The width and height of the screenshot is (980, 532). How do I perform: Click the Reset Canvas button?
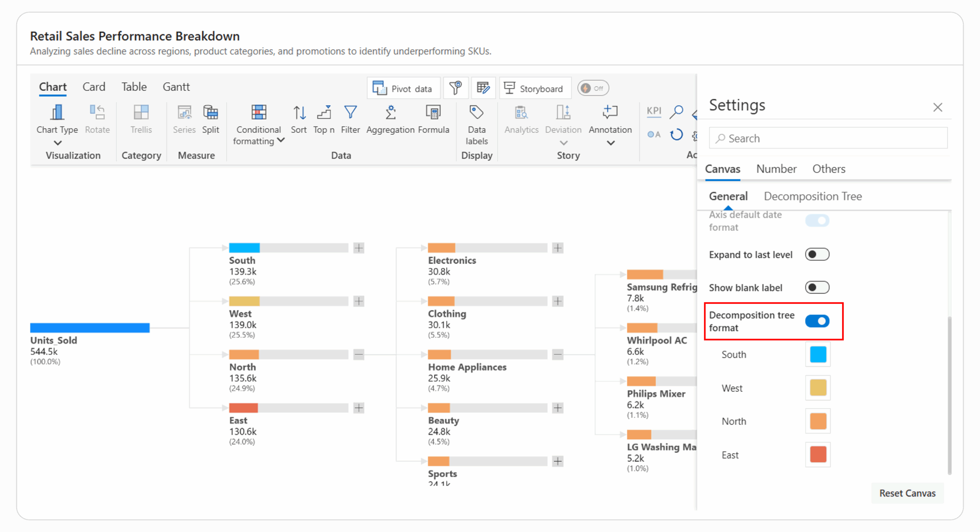coord(907,493)
